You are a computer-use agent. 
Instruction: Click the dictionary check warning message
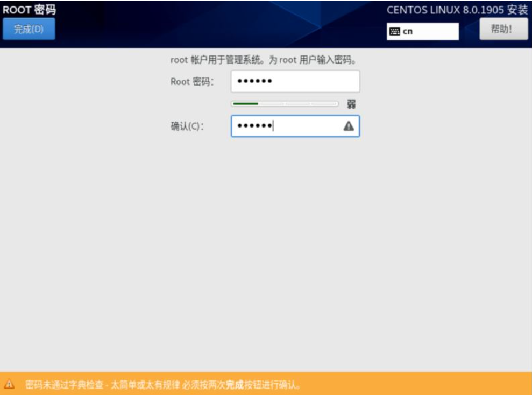click(x=163, y=385)
